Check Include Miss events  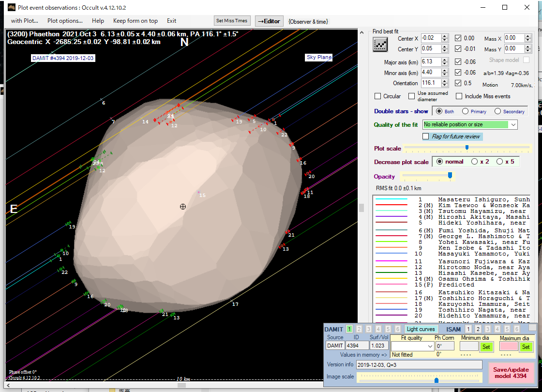point(459,96)
